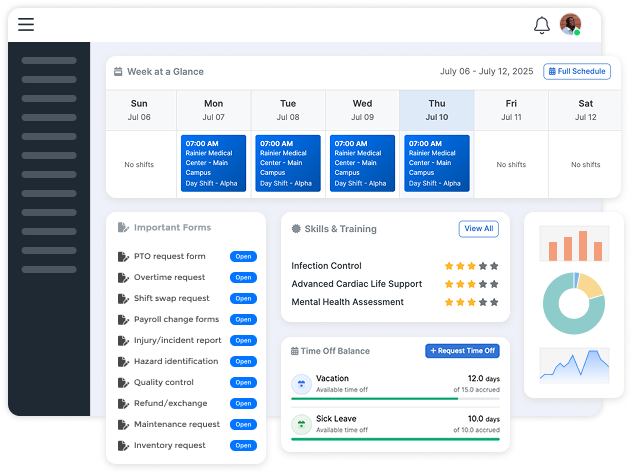Open the Payroll change forms
632x474 pixels.
coord(243,319)
